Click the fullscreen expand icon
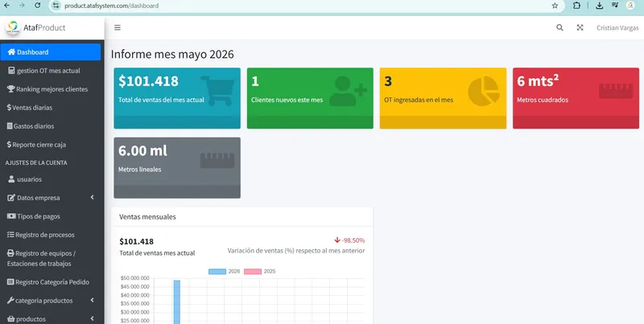644x324 pixels. pyautogui.click(x=580, y=27)
